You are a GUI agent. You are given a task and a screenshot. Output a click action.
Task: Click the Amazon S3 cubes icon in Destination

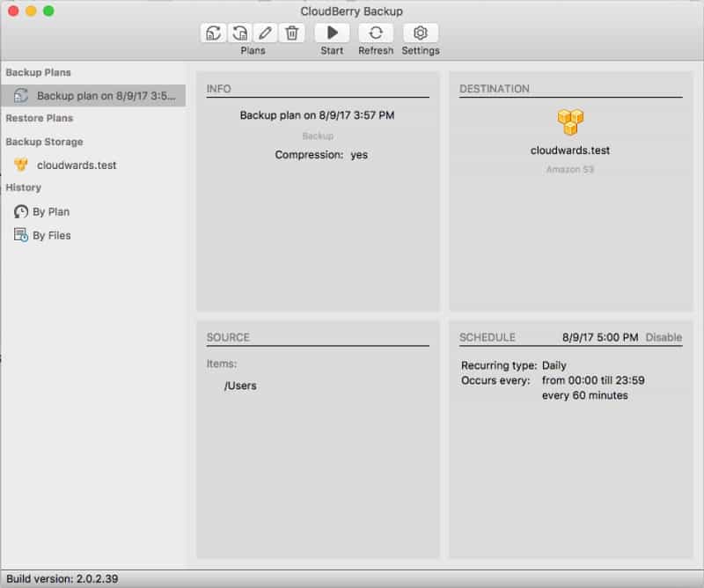pos(570,122)
